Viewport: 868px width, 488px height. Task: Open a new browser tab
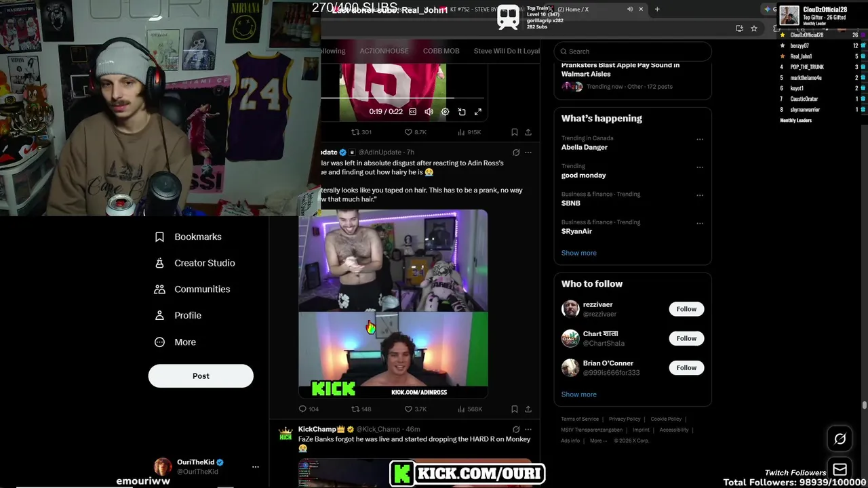pyautogui.click(x=657, y=9)
